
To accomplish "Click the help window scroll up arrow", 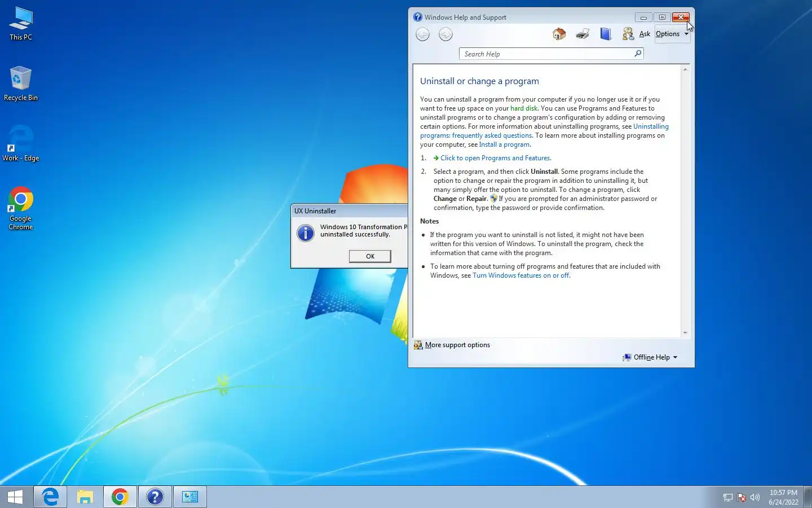I will (685, 69).
